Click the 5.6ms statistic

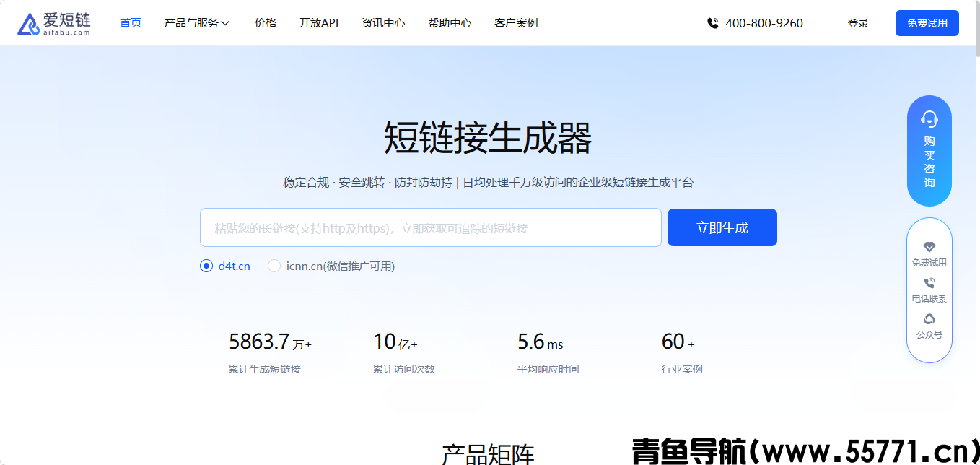click(x=541, y=342)
